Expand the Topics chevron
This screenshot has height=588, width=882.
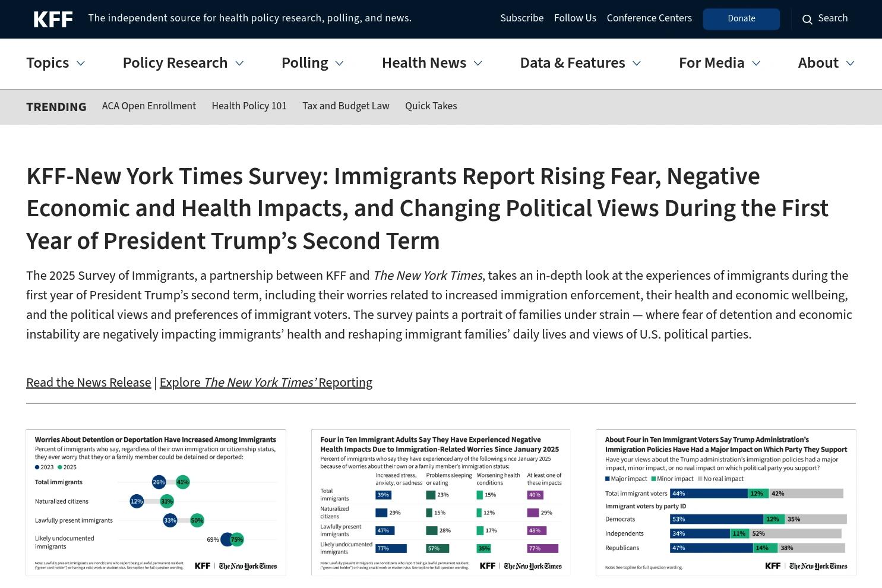[x=81, y=63]
